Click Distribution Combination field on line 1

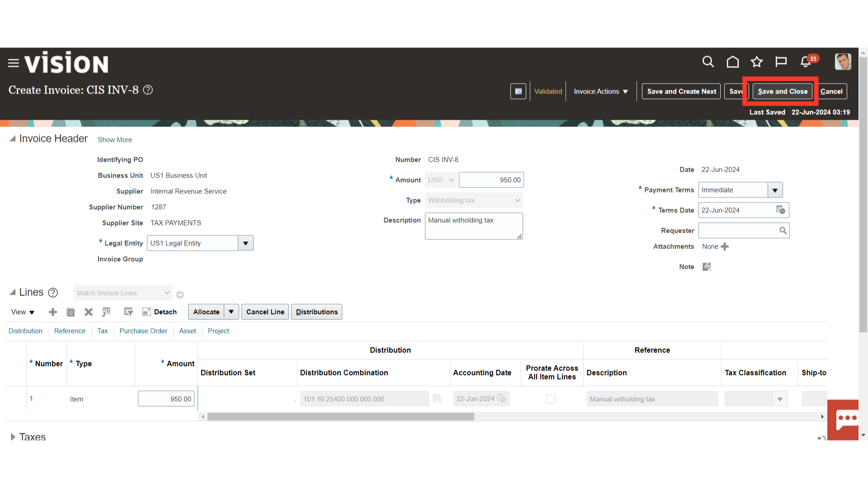[364, 399]
